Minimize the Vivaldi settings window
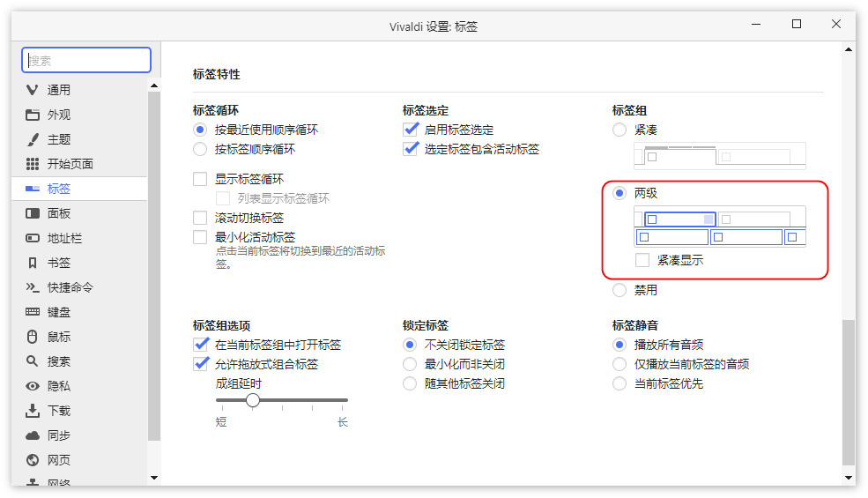 pos(756,25)
